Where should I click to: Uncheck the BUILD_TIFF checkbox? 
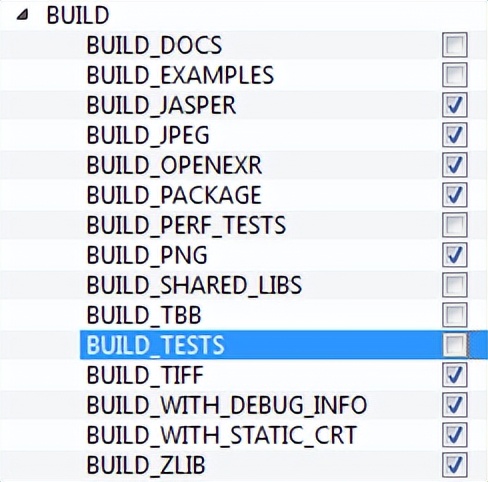tap(455, 375)
